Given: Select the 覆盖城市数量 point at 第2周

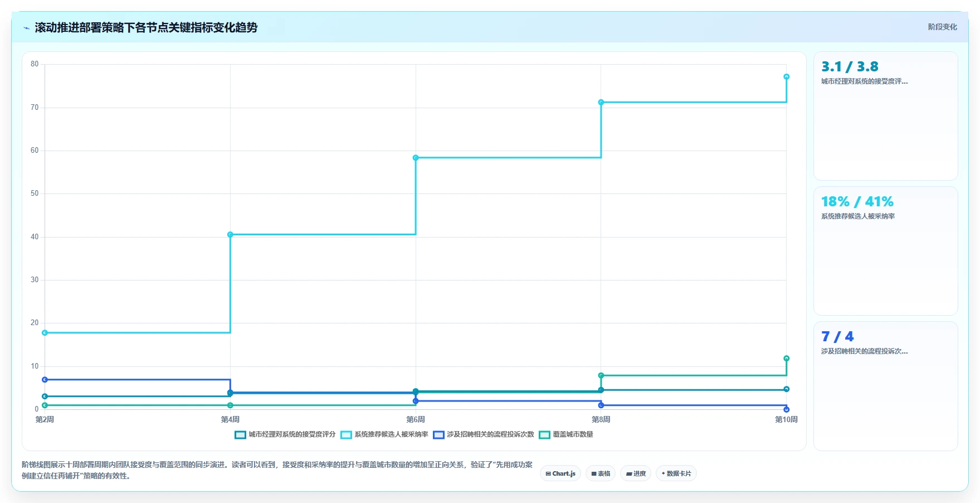Looking at the screenshot, I should pos(45,405).
